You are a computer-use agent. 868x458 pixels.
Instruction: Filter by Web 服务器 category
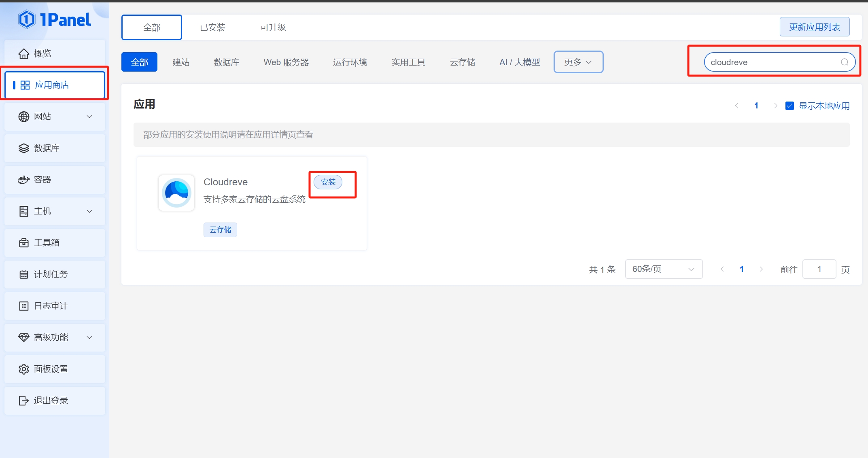click(286, 62)
